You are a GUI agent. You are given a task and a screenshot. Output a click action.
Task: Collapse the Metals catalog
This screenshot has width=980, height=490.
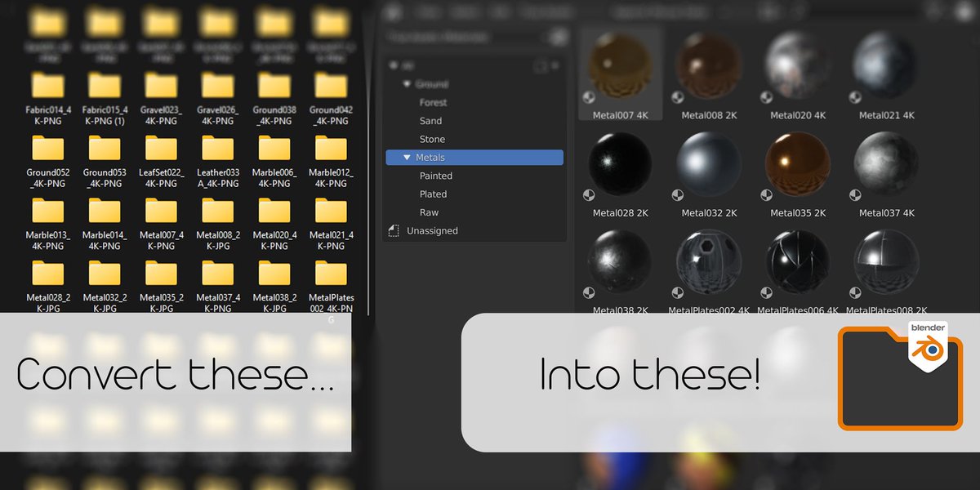point(406,157)
